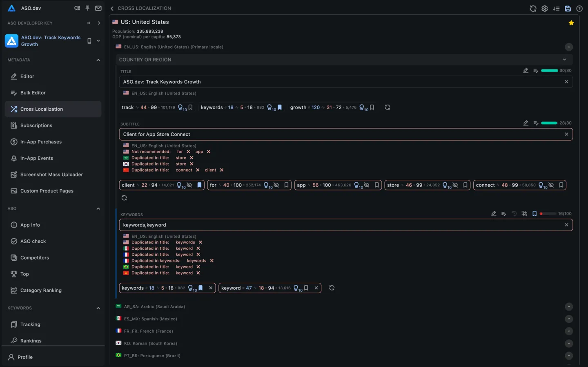
Task: Save changes using the save icon
Action: pos(568,8)
